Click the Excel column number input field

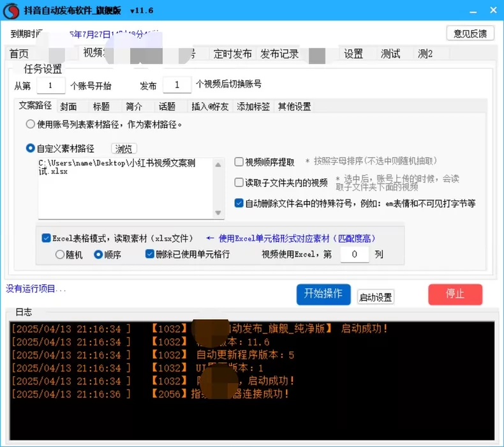[354, 254]
